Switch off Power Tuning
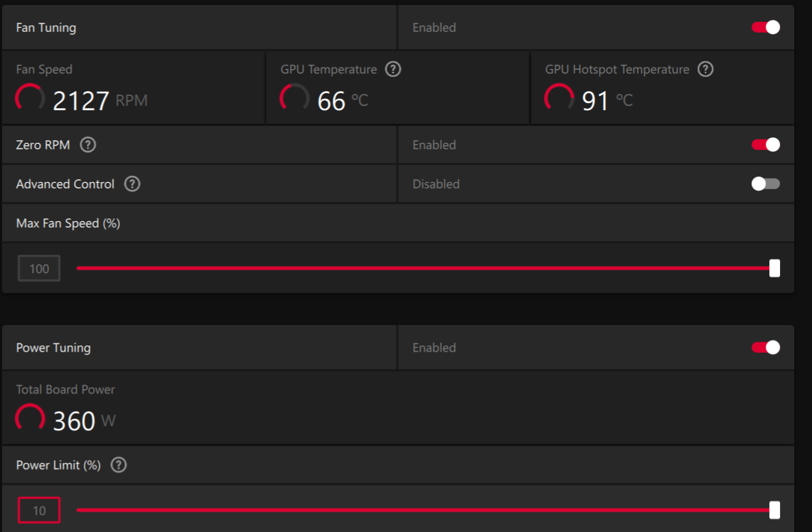The width and height of the screenshot is (812, 532). click(766, 348)
